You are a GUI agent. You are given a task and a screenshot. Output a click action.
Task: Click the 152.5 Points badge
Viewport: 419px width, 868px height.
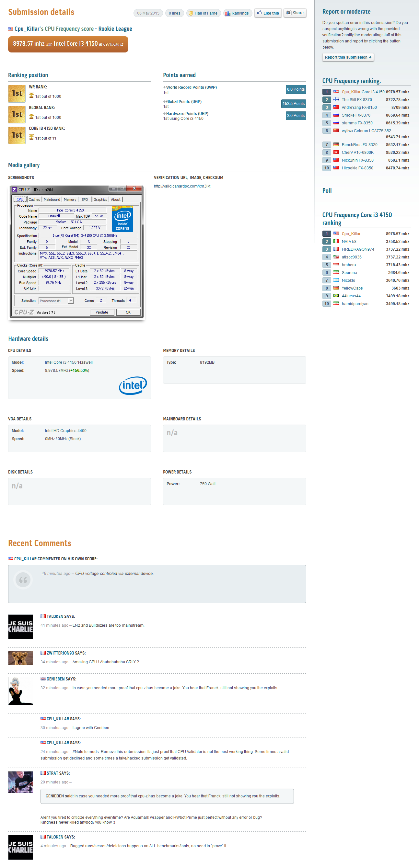tap(294, 104)
